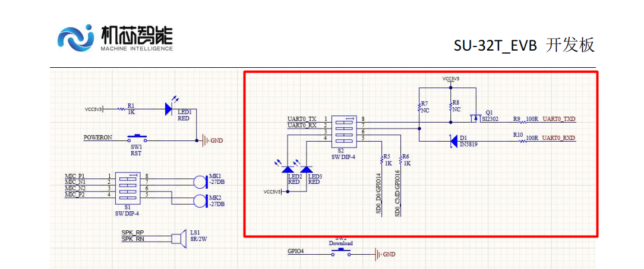Click the D1 IN5819 diode symbol
Viewport: 644px width, 269px height.
coord(452,140)
